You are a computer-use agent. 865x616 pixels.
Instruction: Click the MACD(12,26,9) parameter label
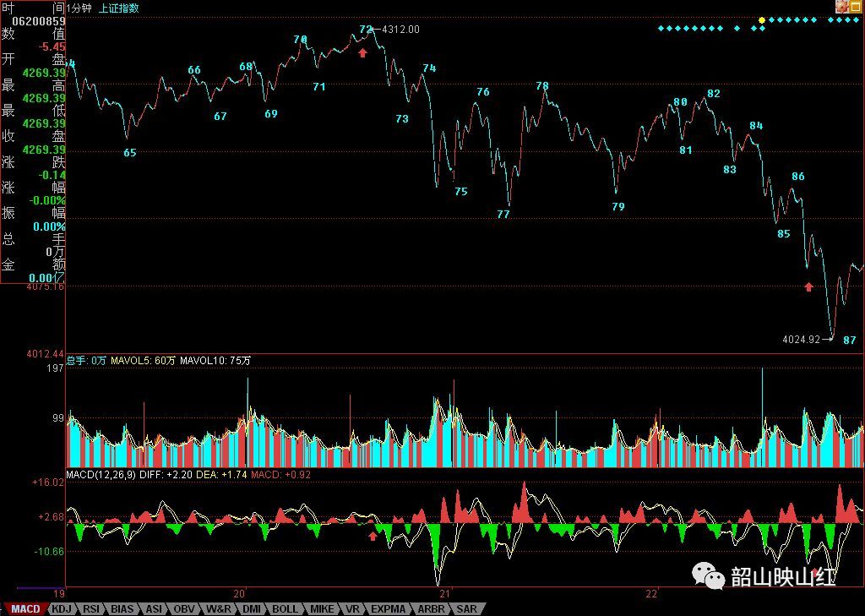click(x=101, y=474)
